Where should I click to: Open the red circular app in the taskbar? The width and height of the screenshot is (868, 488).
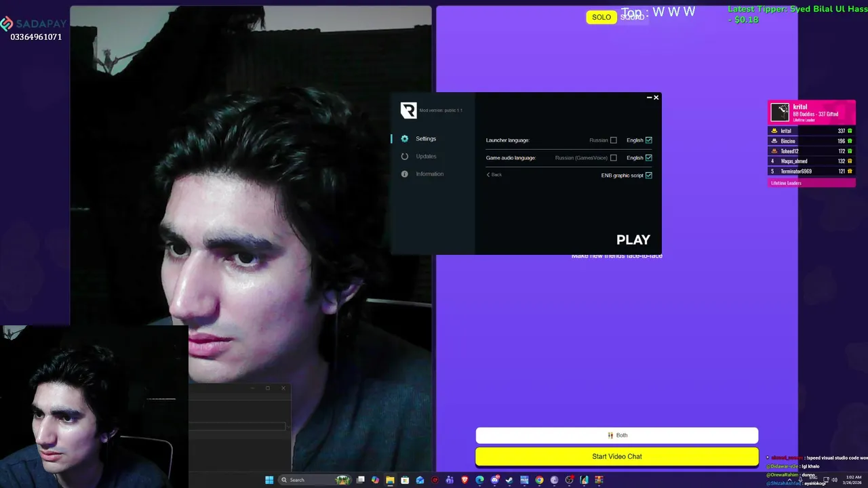435,480
